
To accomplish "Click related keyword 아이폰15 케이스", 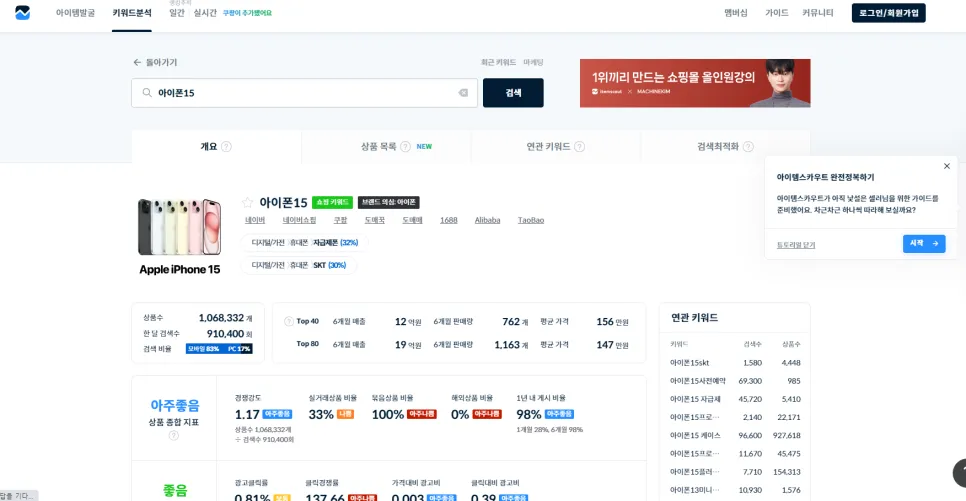I will click(x=695, y=436).
